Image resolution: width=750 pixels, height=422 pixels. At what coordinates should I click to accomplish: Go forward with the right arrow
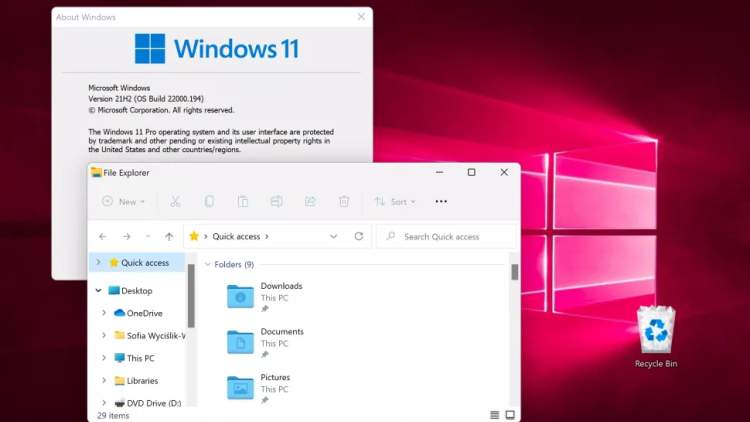(x=127, y=236)
